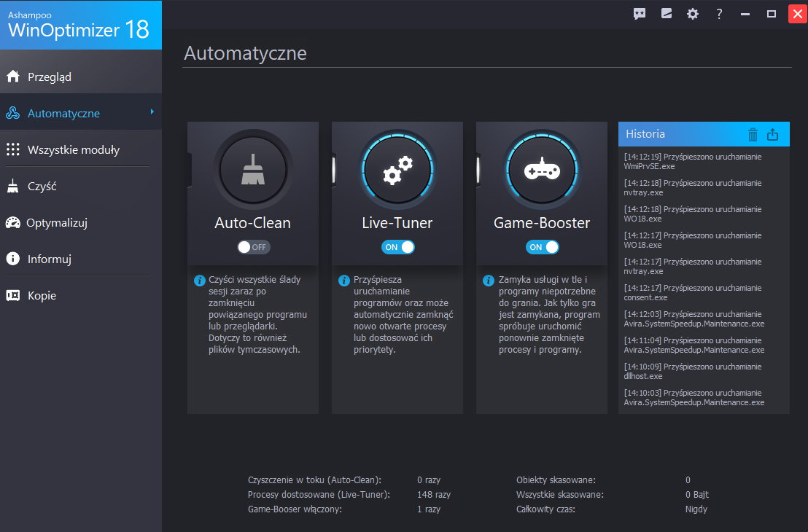The width and height of the screenshot is (808, 532).
Task: Open the feedback chat bubble icon
Action: pyautogui.click(x=639, y=14)
